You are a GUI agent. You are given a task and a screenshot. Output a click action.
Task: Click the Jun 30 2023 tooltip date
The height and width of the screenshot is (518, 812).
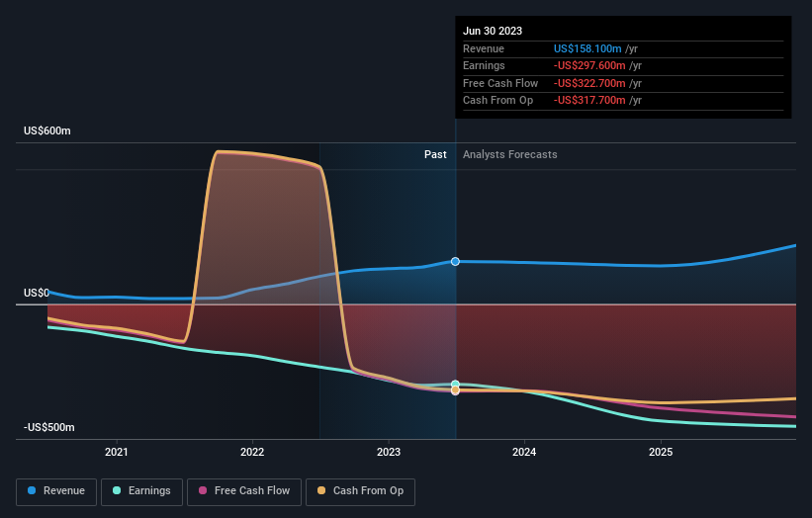click(x=493, y=31)
